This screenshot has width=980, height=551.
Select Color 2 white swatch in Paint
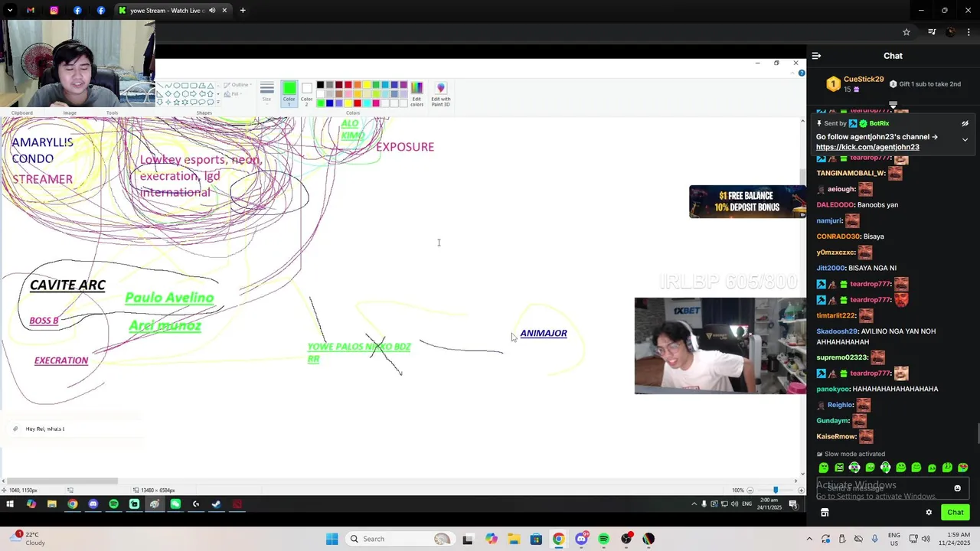[x=306, y=92]
